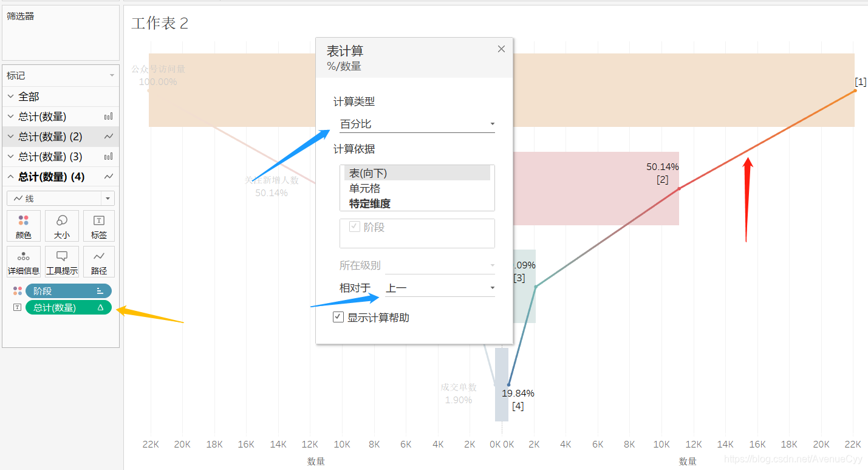Image resolution: width=868 pixels, height=470 pixels.
Task: Expand the 全部 marks section
Action: (x=10, y=97)
